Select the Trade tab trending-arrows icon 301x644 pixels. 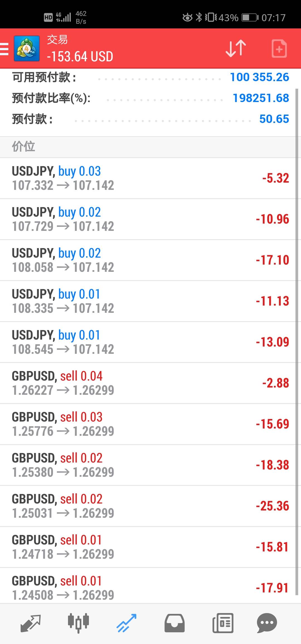pyautogui.click(x=126, y=623)
